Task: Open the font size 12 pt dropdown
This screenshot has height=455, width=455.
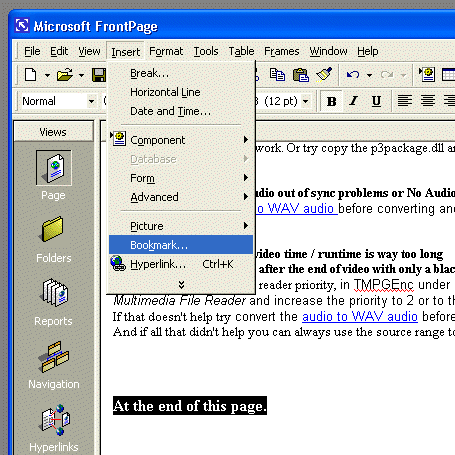Action: coord(306,101)
